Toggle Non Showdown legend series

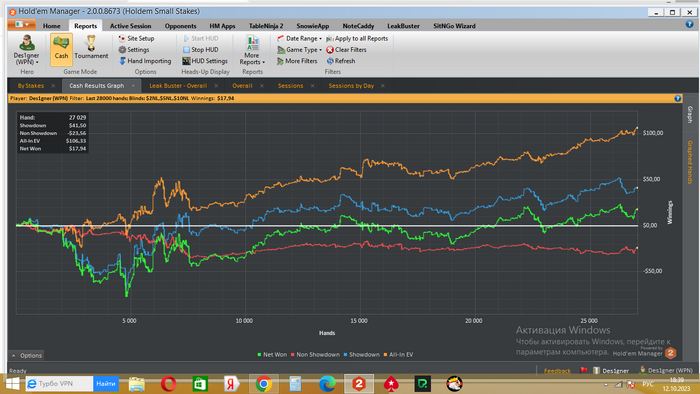point(315,355)
